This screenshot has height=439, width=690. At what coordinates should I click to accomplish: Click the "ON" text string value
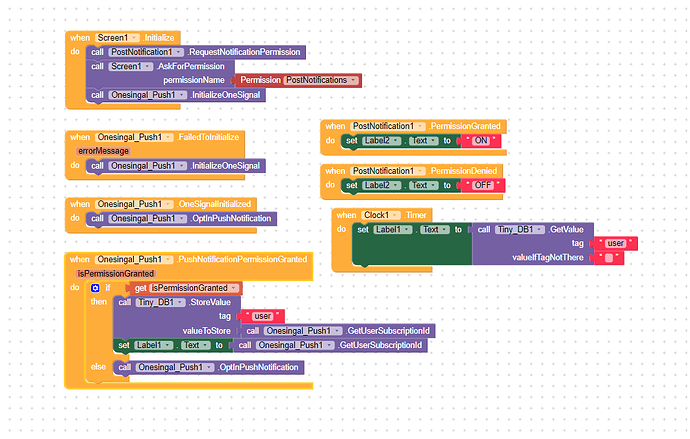pos(481,141)
